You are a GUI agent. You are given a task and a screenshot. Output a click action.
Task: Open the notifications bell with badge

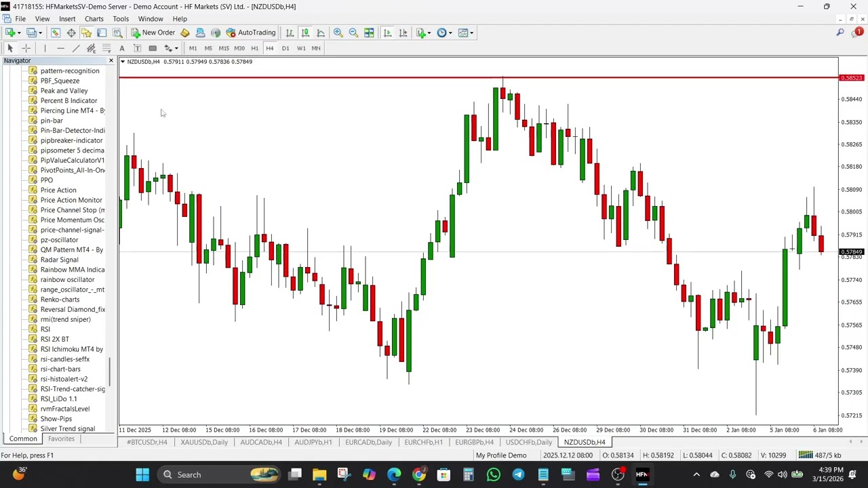857,33
